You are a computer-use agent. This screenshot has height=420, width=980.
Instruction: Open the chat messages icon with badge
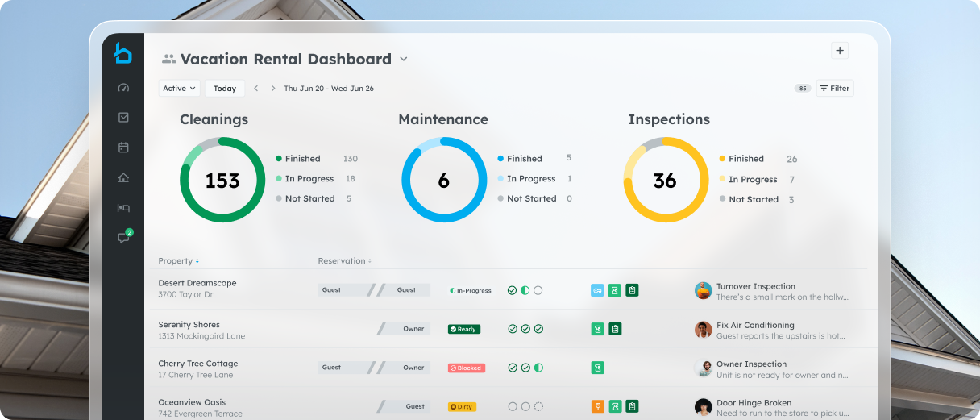pos(123,238)
